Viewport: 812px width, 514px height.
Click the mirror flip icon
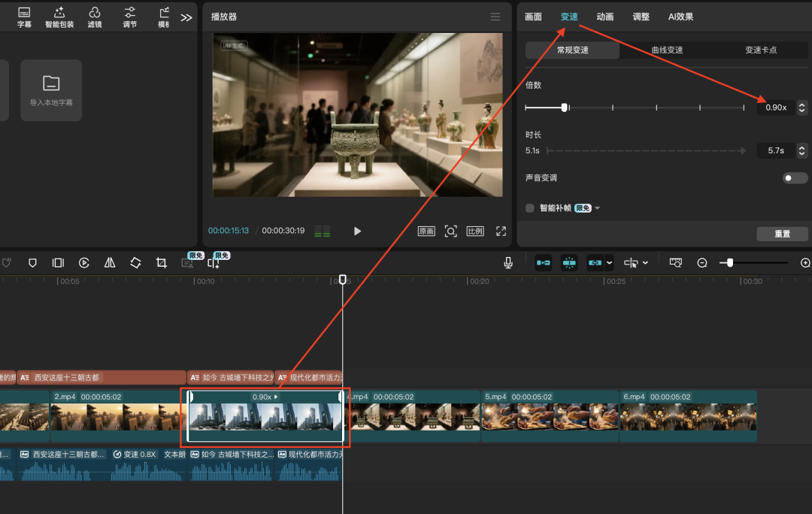tap(110, 262)
